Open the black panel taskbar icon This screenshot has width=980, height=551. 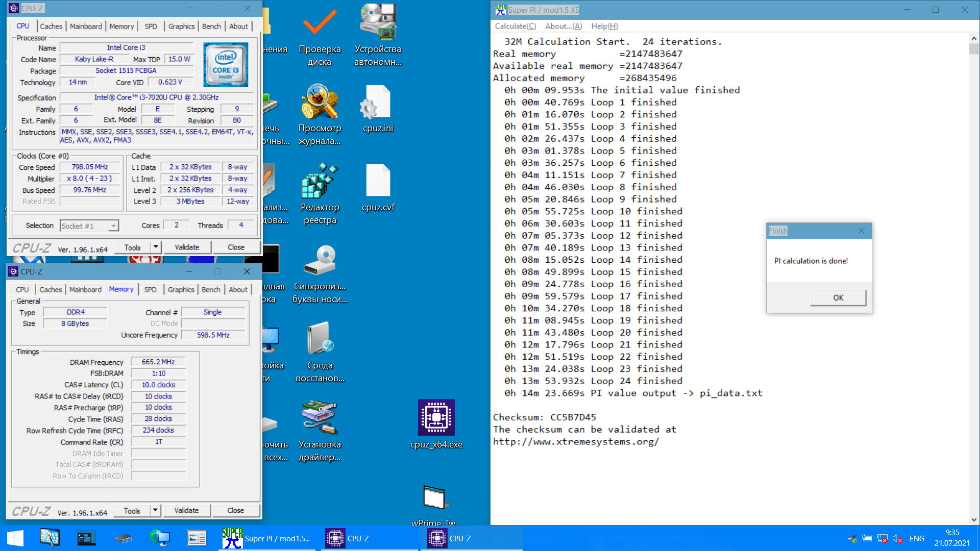[87, 538]
